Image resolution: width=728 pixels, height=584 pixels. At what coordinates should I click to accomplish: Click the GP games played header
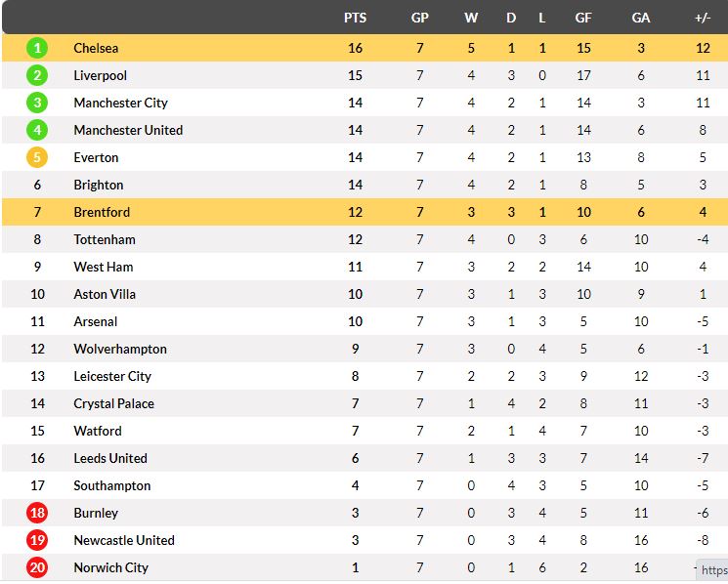tap(420, 18)
